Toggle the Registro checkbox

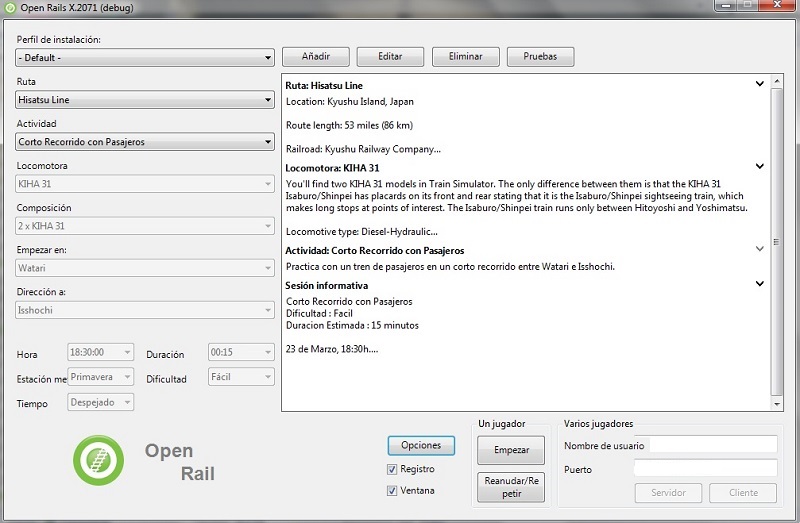392,469
